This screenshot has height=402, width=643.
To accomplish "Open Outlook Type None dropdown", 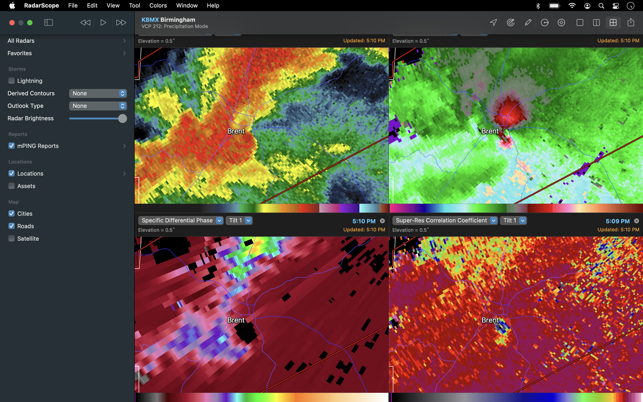I will [x=98, y=106].
